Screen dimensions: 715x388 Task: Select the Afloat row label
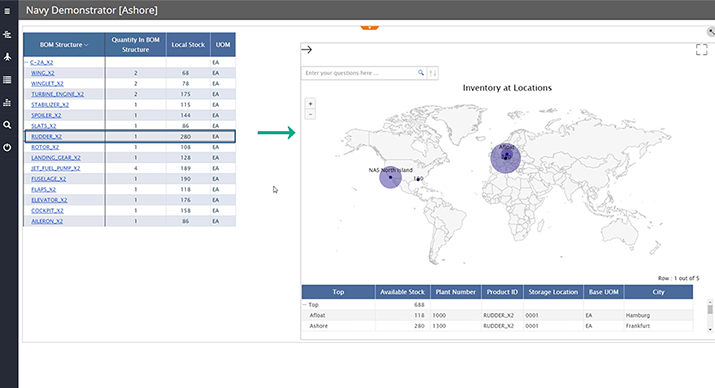click(317, 315)
